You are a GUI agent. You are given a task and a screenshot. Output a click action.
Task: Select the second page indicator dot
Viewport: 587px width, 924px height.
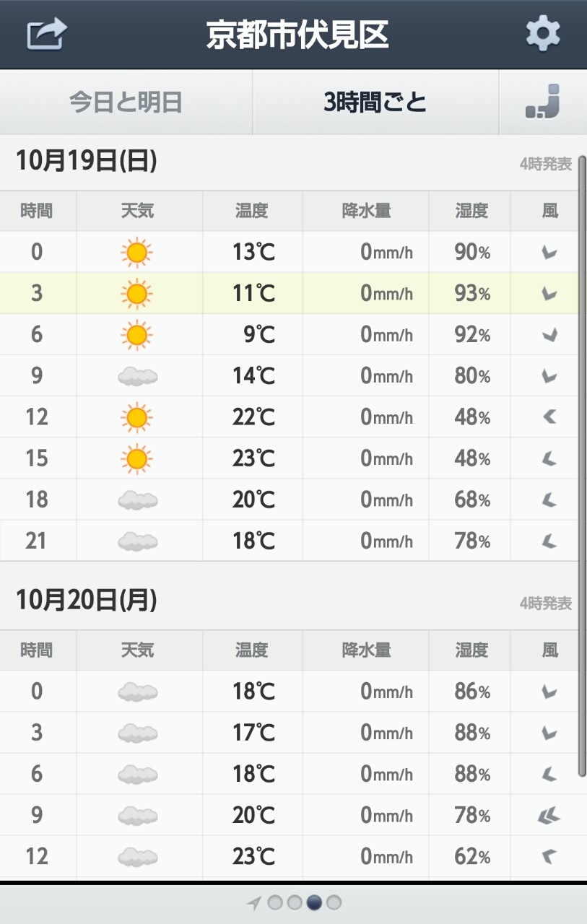pyautogui.click(x=295, y=903)
